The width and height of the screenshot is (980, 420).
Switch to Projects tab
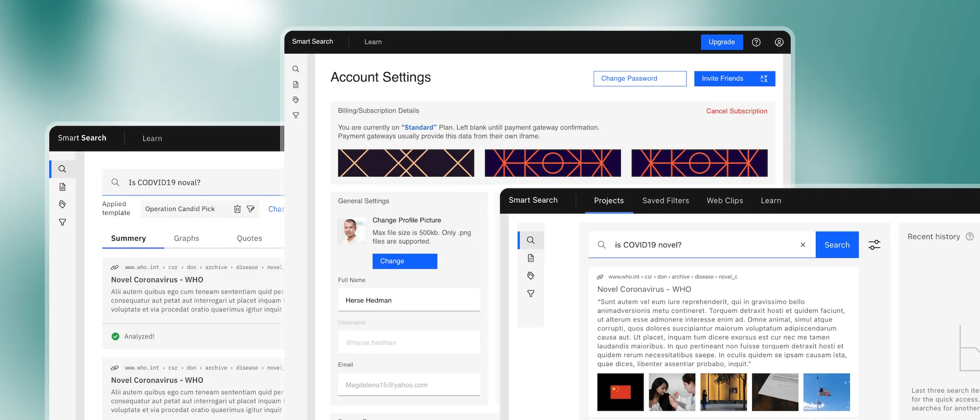609,201
